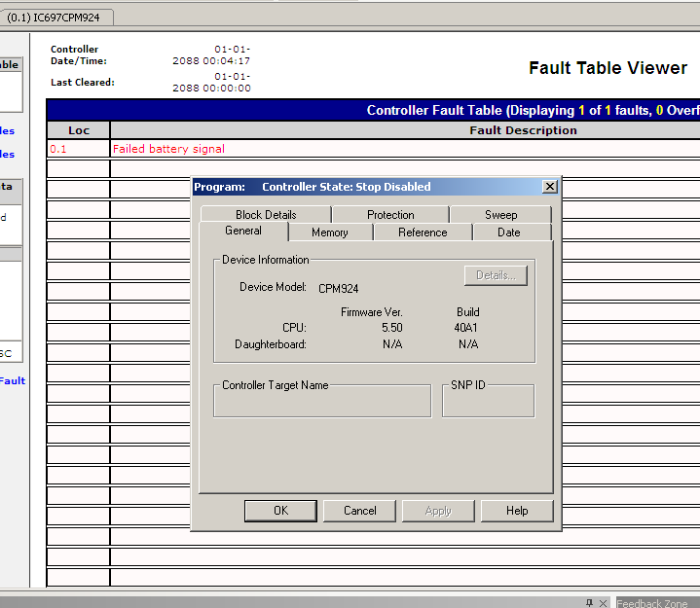Close the Controller State dialog

(x=549, y=187)
